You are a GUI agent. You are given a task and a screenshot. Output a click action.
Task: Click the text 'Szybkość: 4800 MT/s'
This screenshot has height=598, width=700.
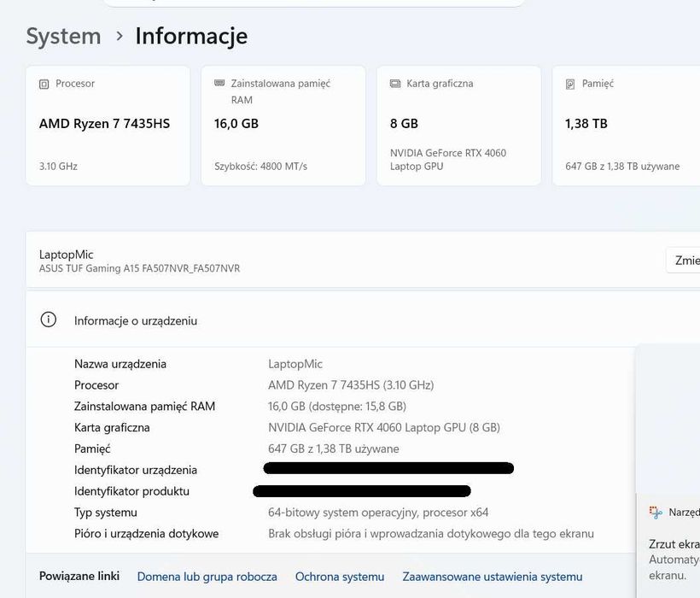point(260,166)
